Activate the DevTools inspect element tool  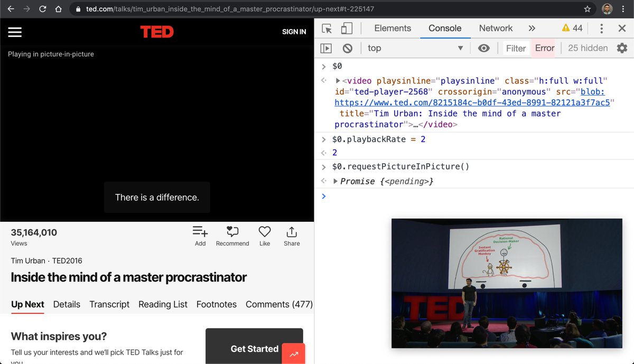327,29
